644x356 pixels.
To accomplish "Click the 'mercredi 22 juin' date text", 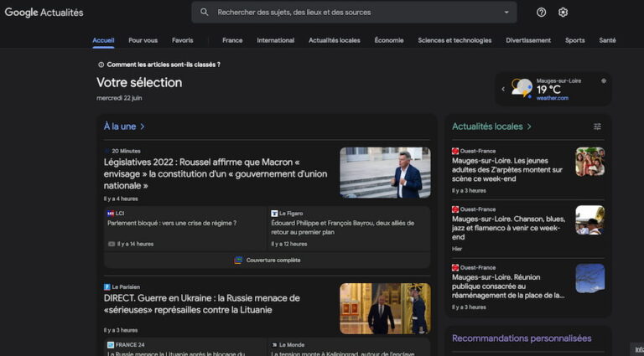I will click(x=119, y=98).
